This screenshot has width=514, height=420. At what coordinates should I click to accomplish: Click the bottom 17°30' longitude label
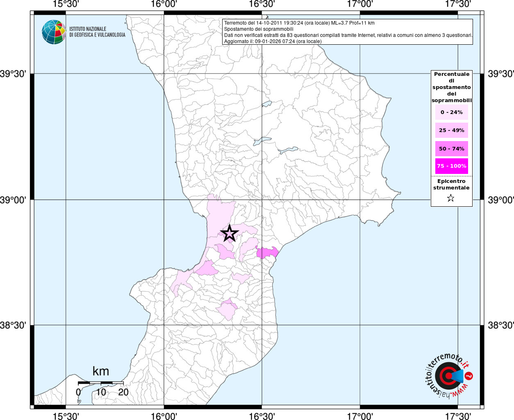pos(458,416)
